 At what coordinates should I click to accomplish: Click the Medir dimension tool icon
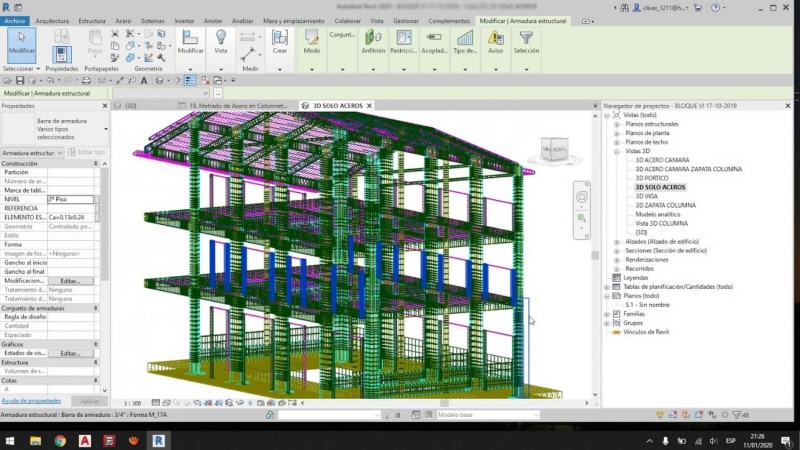(x=248, y=54)
